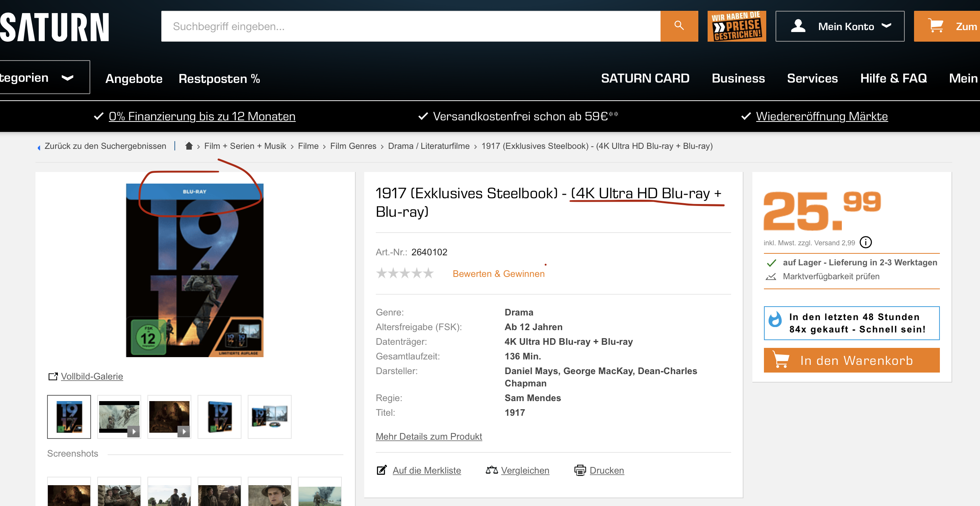Open the screenshot of soldier in helmet
This screenshot has width=980, height=506.
click(270, 492)
